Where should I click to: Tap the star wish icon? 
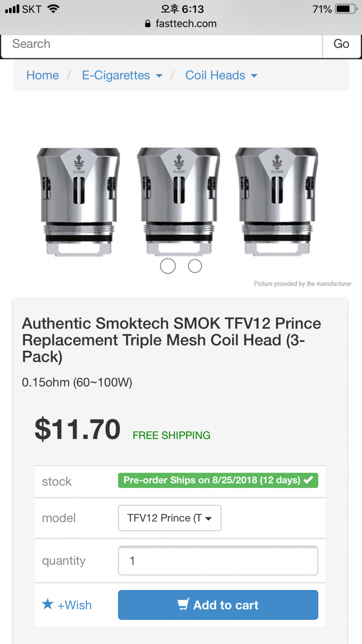[48, 604]
